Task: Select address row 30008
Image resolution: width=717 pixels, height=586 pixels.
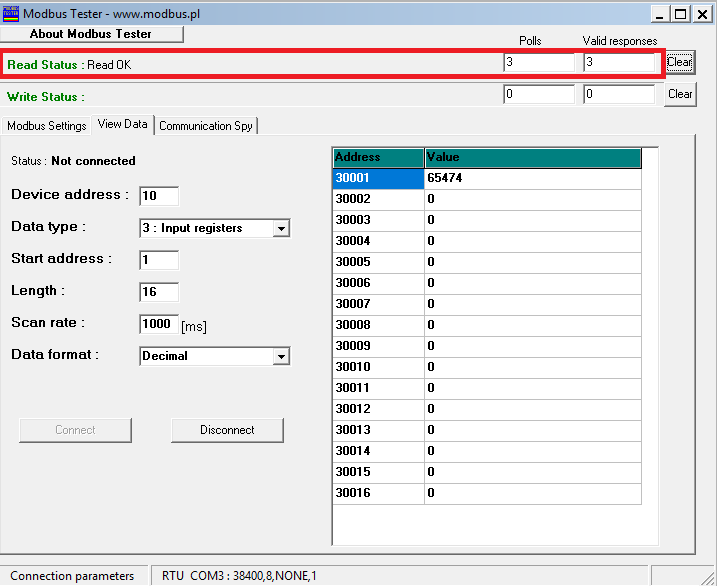Action: [x=379, y=325]
